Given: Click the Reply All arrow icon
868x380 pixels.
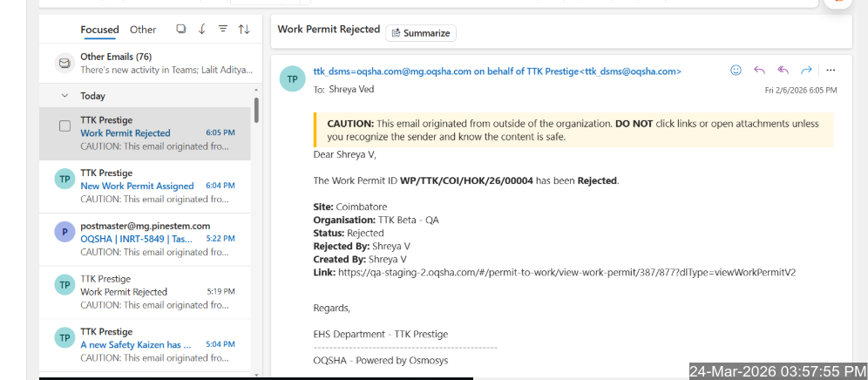Looking at the screenshot, I should tap(783, 70).
